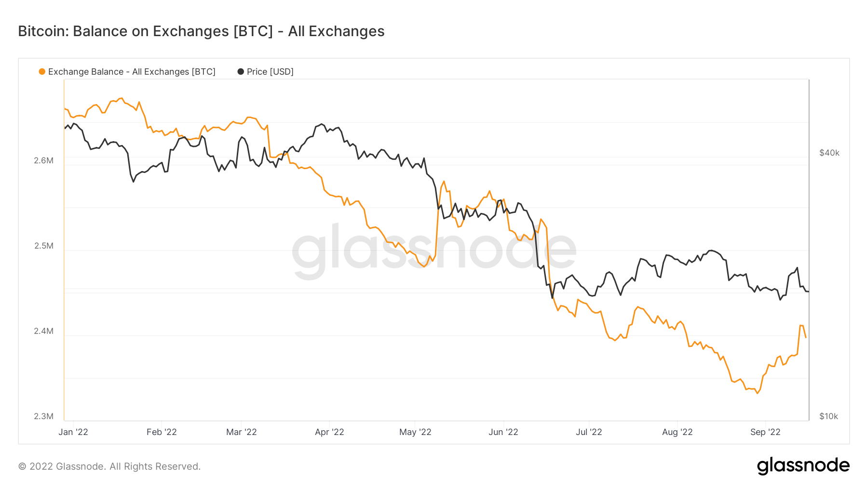Select the Jan '22 x-axis label
The width and height of the screenshot is (868, 488).
point(73,432)
